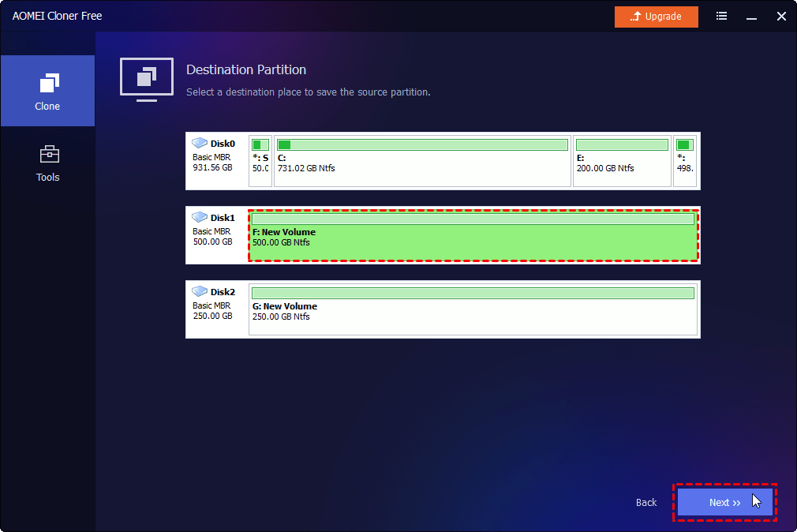This screenshot has width=797, height=532.
Task: Open the Tools section in sidebar
Action: pyautogui.click(x=47, y=163)
